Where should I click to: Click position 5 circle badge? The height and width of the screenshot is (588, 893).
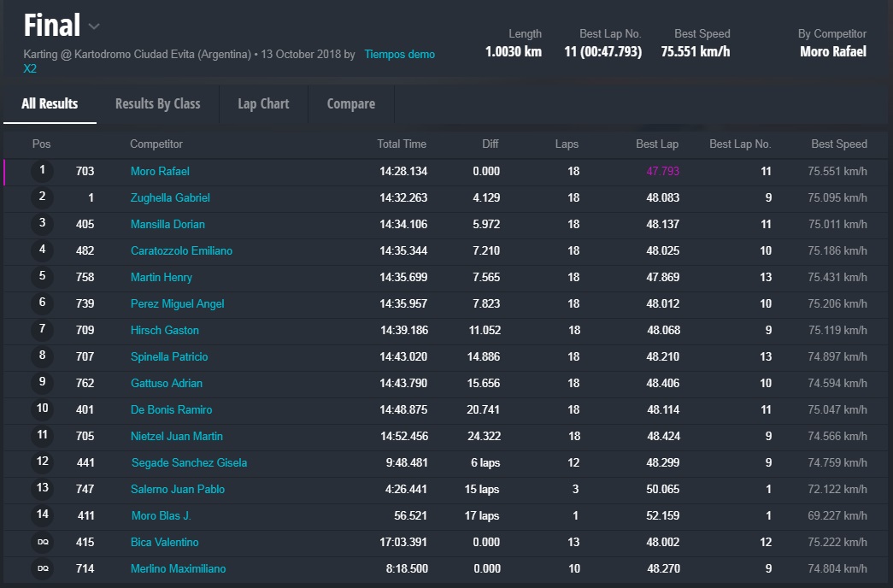42,277
